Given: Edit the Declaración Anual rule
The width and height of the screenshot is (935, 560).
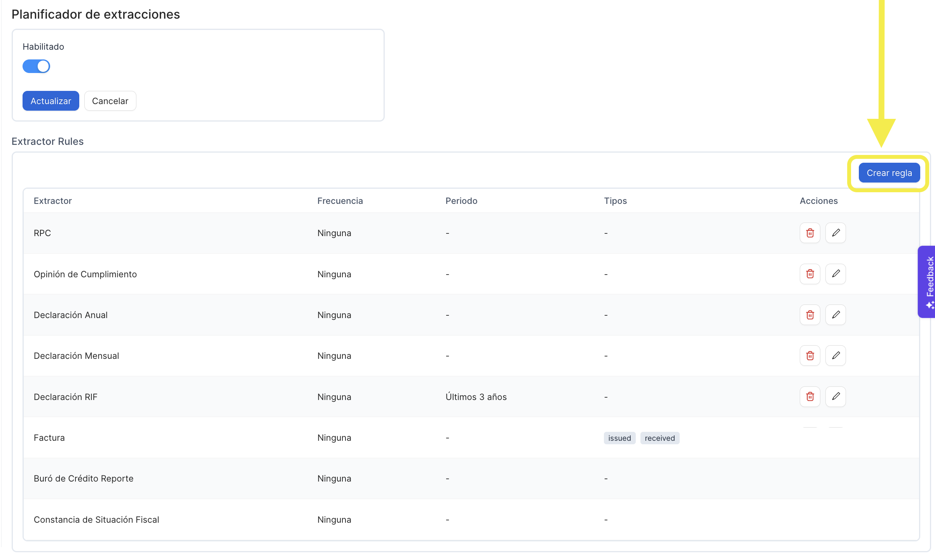Looking at the screenshot, I should tap(836, 315).
